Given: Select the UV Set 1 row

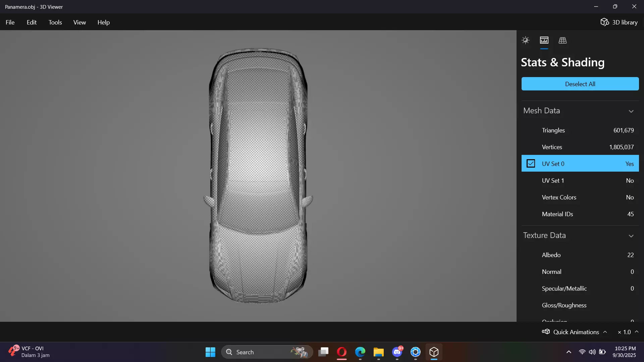Looking at the screenshot, I should pyautogui.click(x=580, y=180).
